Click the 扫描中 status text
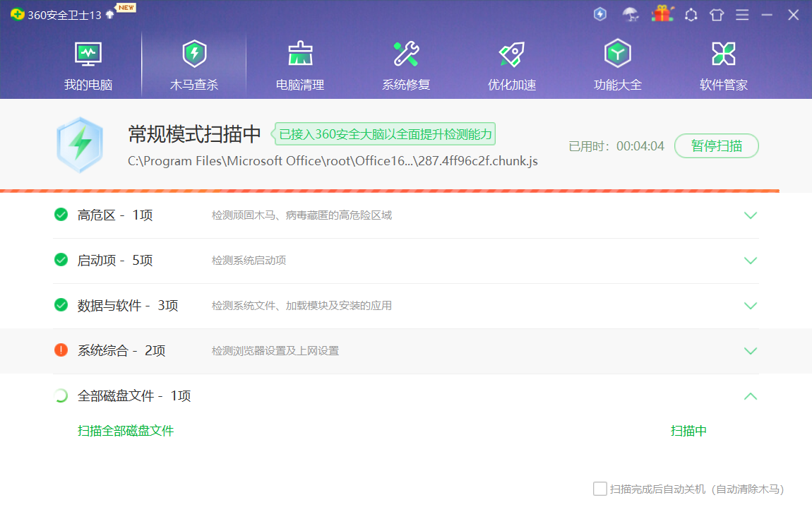This screenshot has width=812, height=512. (x=688, y=431)
